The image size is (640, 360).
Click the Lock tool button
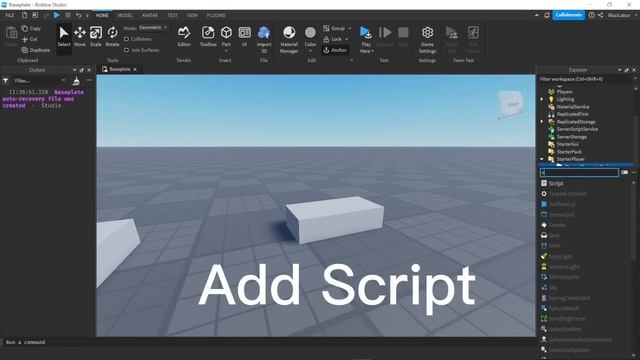pyautogui.click(x=332, y=39)
